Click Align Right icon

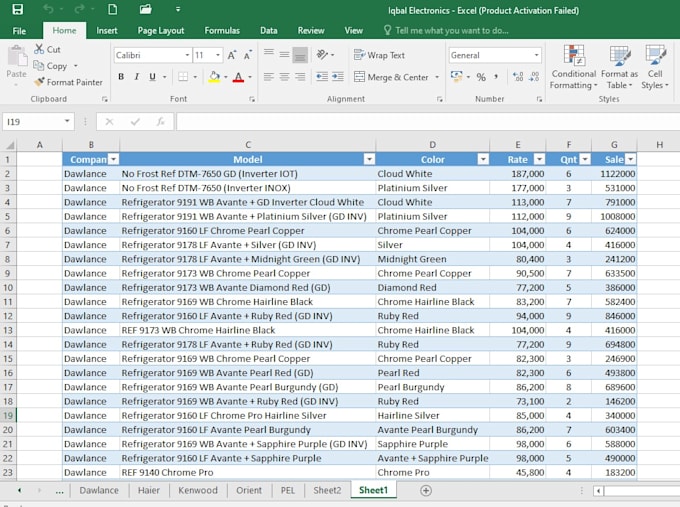[x=300, y=77]
